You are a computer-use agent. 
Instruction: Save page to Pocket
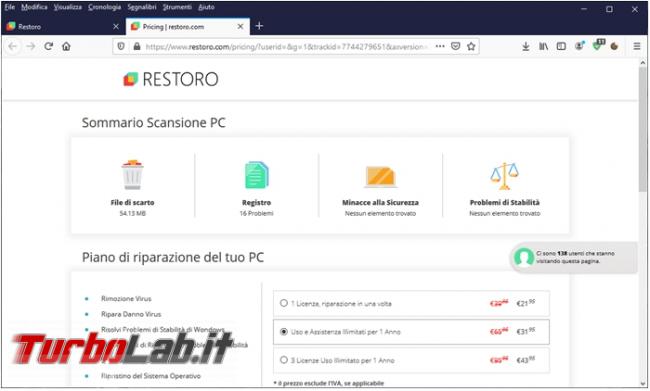click(x=456, y=46)
